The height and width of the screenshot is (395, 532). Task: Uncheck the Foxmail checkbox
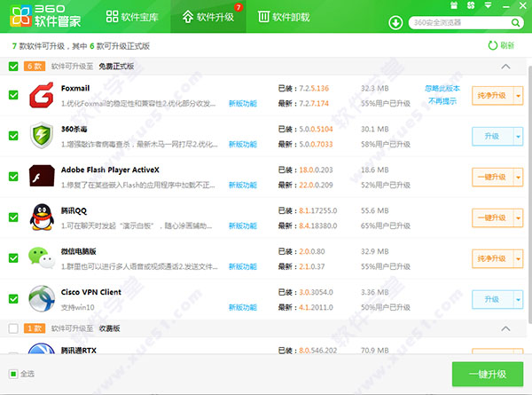13,95
